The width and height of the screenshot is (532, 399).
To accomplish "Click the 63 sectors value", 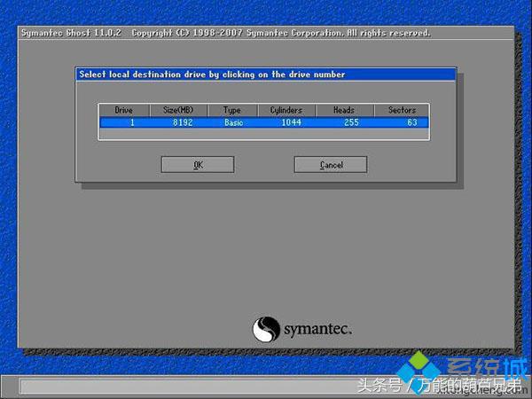I will point(412,122).
